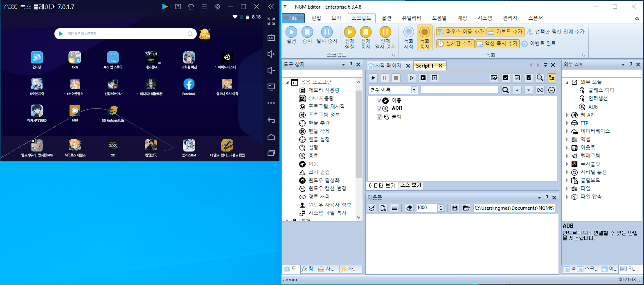Uncheck the 클릭 action checkbox
The height and width of the screenshot is (285, 644).
[379, 117]
